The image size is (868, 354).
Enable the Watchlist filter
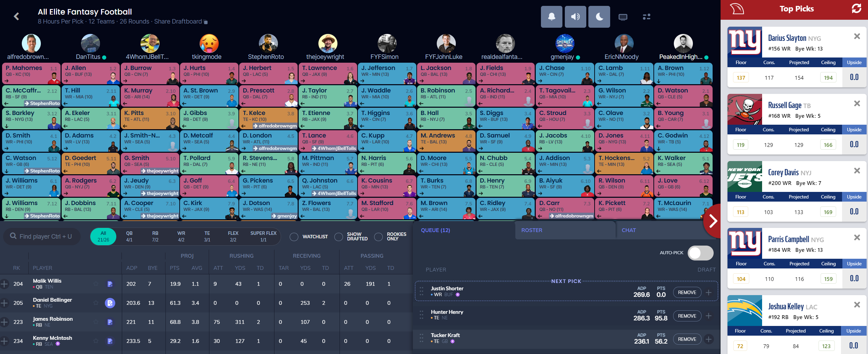pyautogui.click(x=294, y=237)
